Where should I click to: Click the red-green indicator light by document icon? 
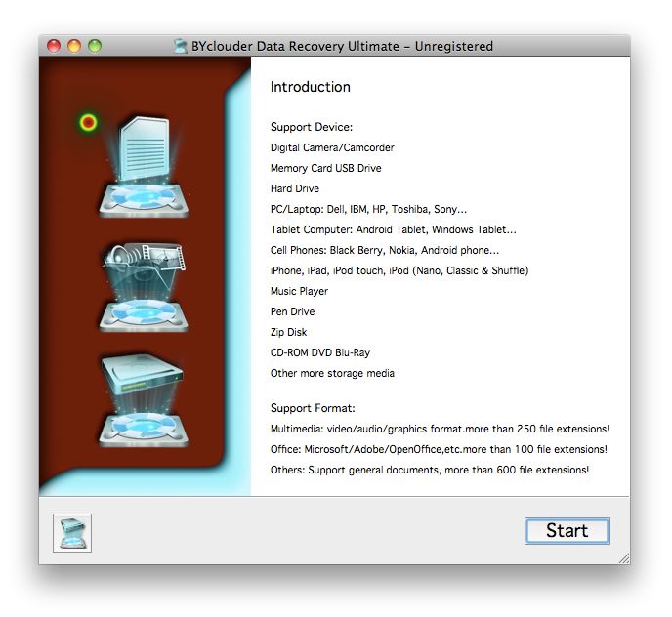[88, 123]
